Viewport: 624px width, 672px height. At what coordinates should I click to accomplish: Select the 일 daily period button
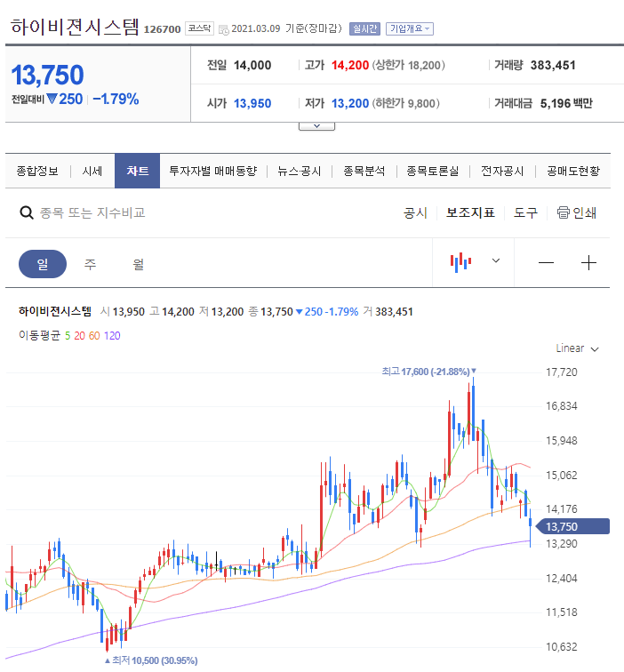pyautogui.click(x=43, y=264)
